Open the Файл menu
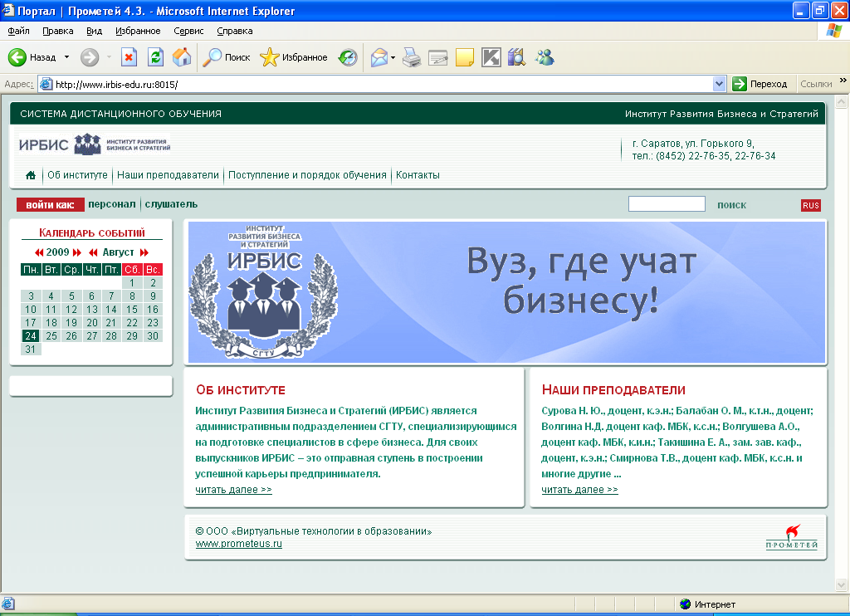The image size is (850, 616). coord(18,31)
